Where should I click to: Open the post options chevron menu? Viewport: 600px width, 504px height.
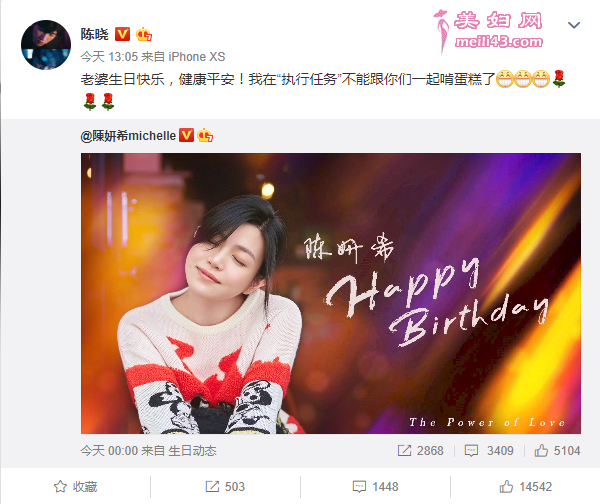pyautogui.click(x=574, y=25)
